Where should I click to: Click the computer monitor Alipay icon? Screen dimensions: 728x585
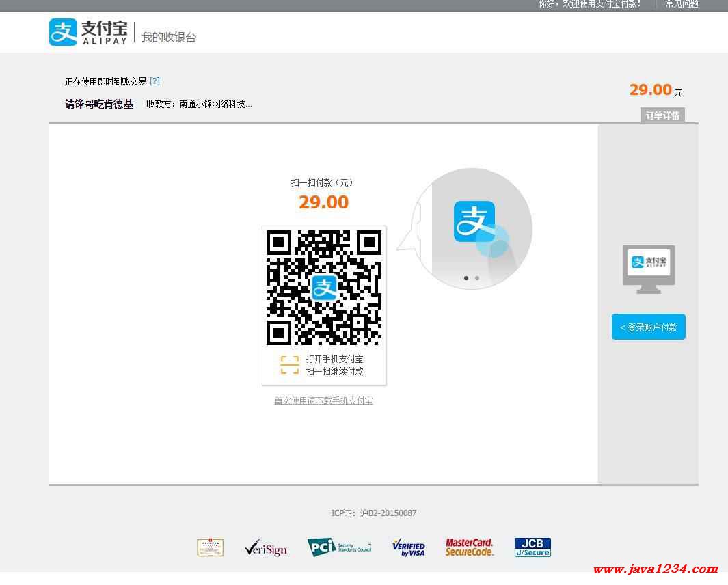pos(649,269)
